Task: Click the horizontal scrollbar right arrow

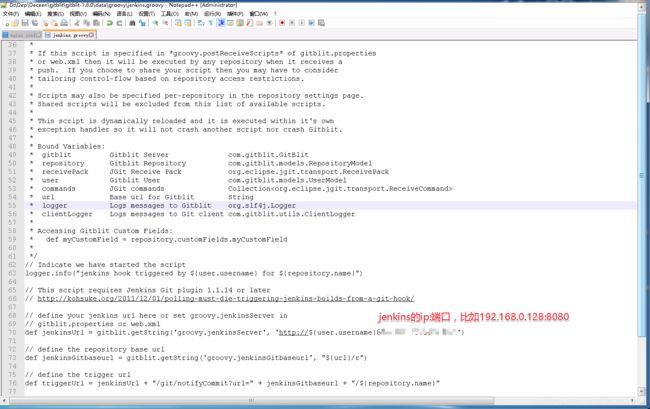Action: 632,400
